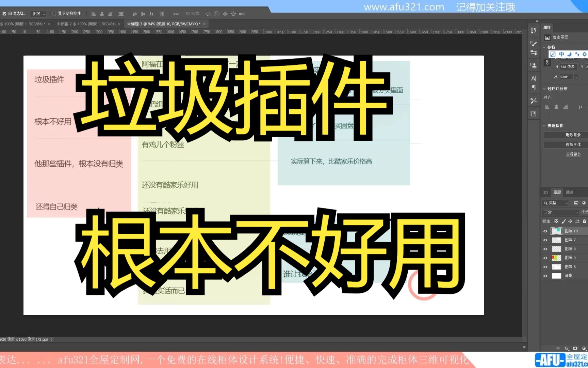Open the 正常 blend mode dropdown
588x368 pixels.
point(560,212)
